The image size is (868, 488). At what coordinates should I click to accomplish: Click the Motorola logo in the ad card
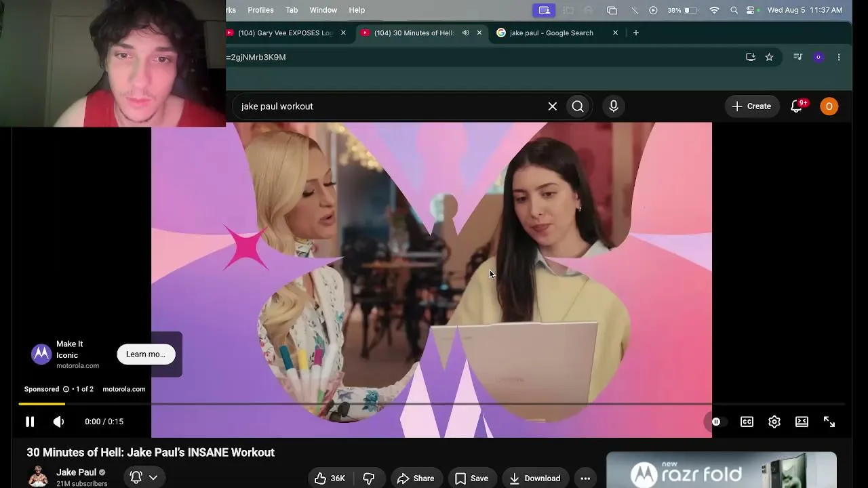click(x=41, y=354)
